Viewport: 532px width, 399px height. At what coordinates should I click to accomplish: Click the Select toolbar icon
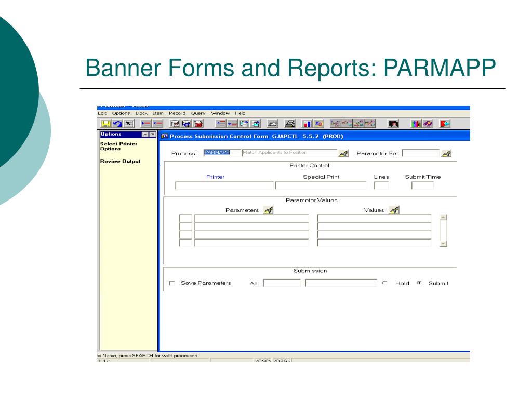[x=129, y=124]
